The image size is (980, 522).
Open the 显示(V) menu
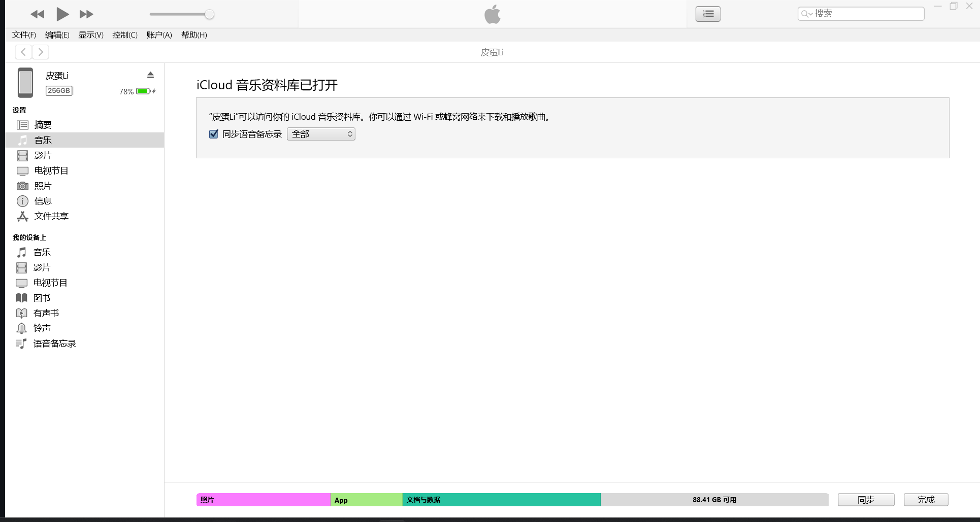coord(91,35)
